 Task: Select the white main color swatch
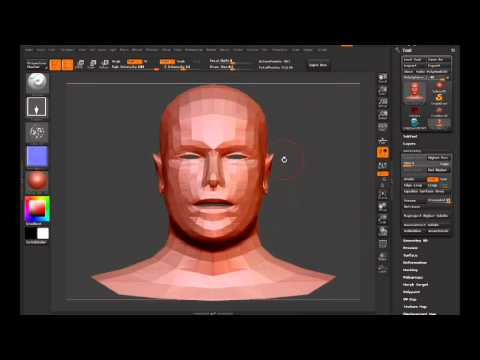[43, 233]
